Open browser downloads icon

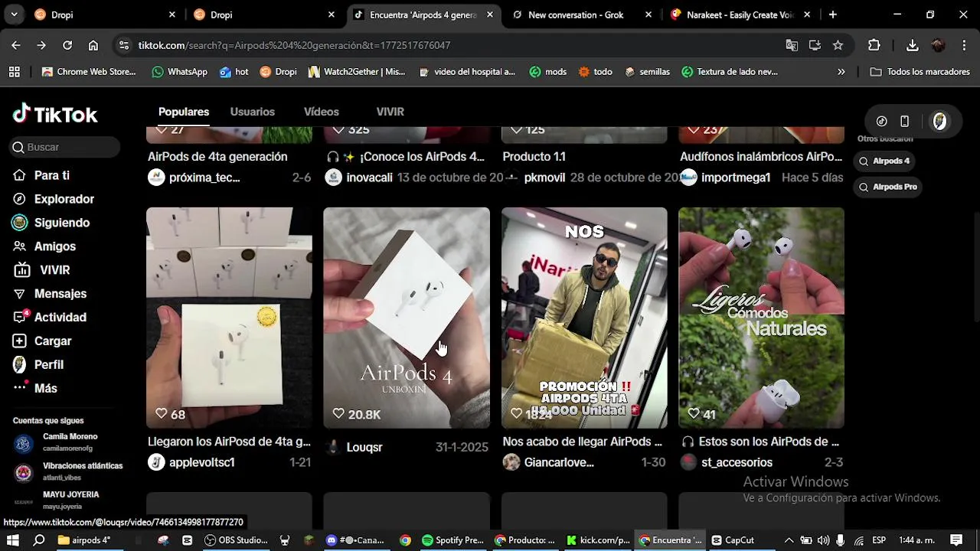click(x=912, y=45)
